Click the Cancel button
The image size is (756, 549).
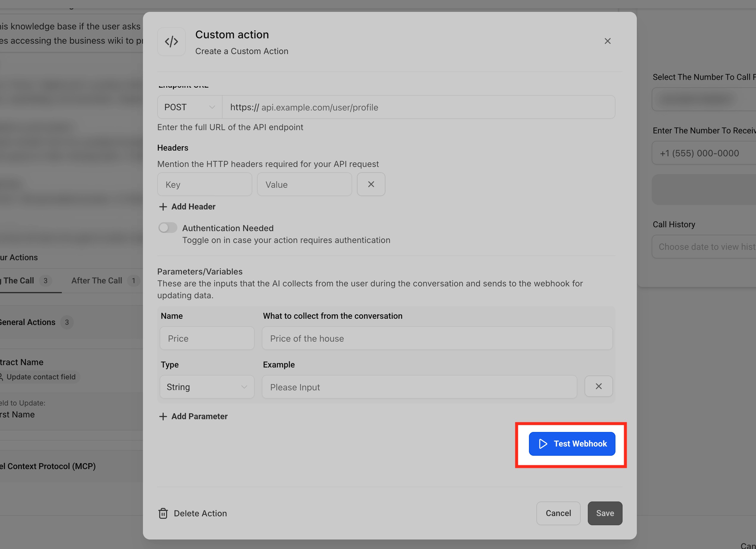pos(558,513)
